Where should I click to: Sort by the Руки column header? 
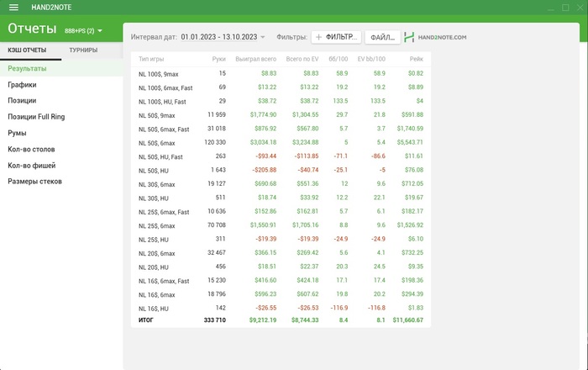pos(218,59)
